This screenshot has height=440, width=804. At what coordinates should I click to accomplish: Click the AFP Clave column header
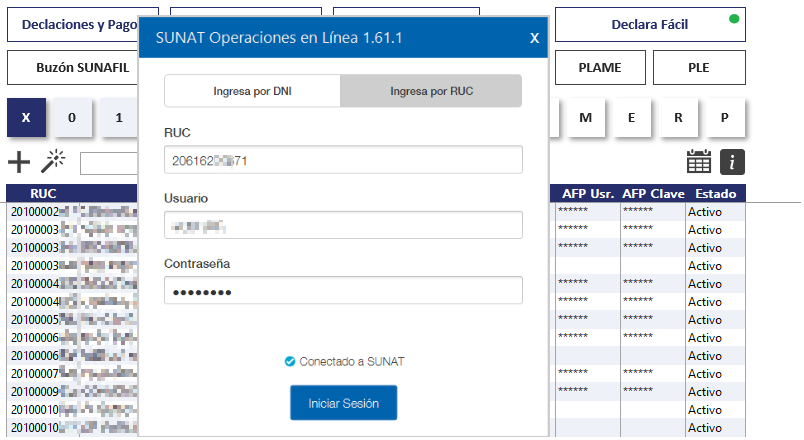tap(653, 193)
